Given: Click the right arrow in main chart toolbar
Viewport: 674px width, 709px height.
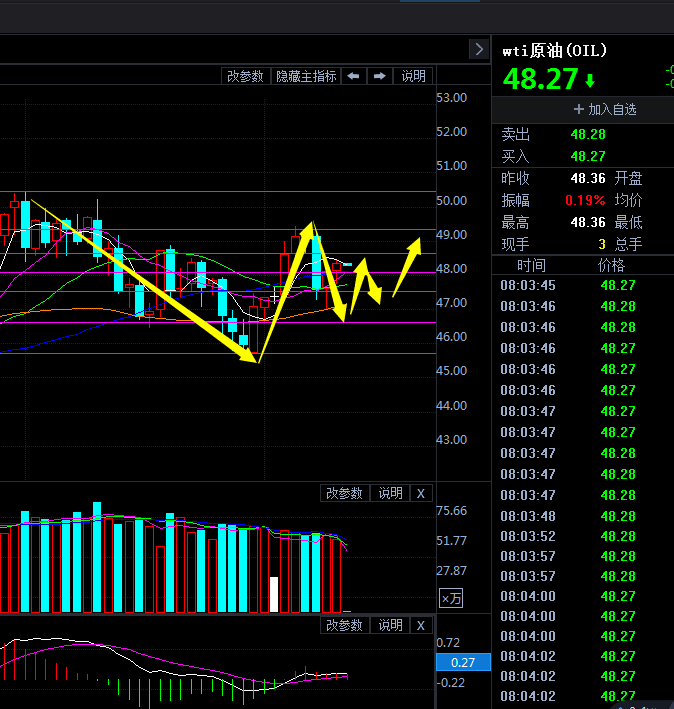Looking at the screenshot, I should click(x=380, y=76).
